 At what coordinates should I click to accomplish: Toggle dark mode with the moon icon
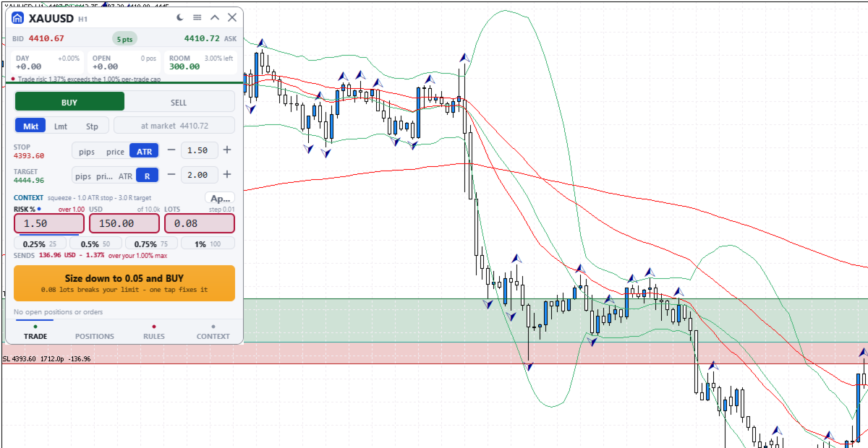pyautogui.click(x=180, y=17)
